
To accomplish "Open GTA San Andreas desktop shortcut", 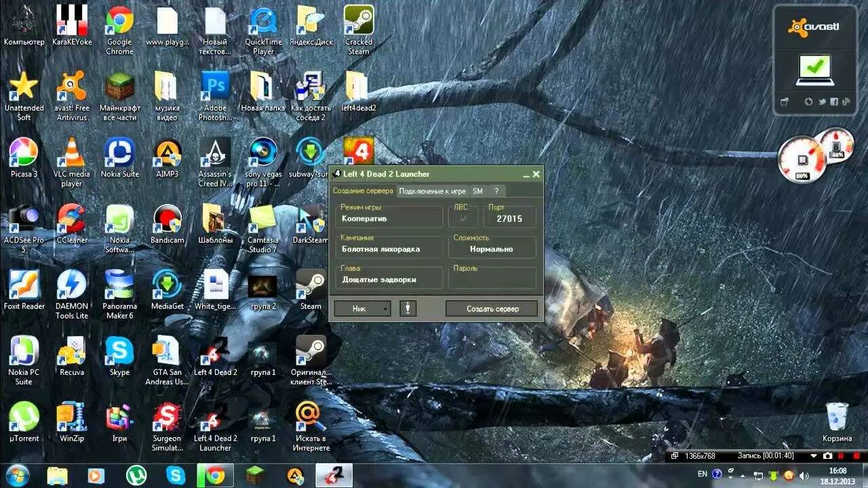I will click(167, 361).
